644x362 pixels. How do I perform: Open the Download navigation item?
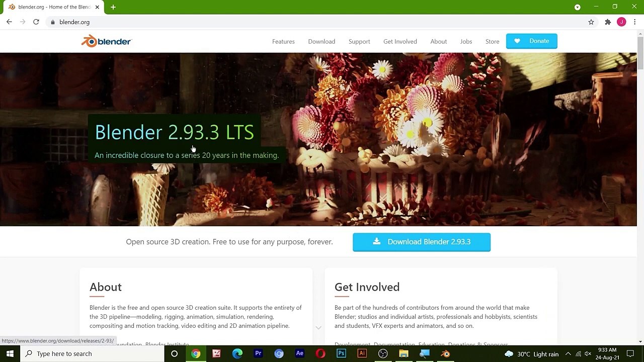[321, 41]
